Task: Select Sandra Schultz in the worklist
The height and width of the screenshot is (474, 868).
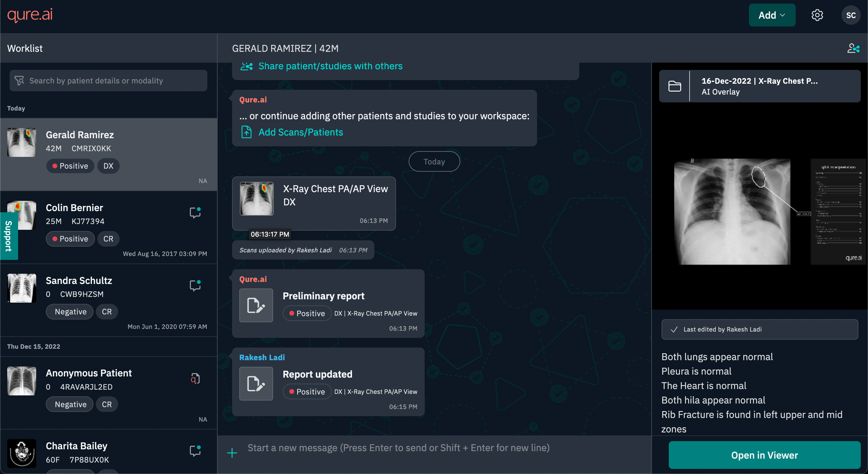Action: pos(108,300)
